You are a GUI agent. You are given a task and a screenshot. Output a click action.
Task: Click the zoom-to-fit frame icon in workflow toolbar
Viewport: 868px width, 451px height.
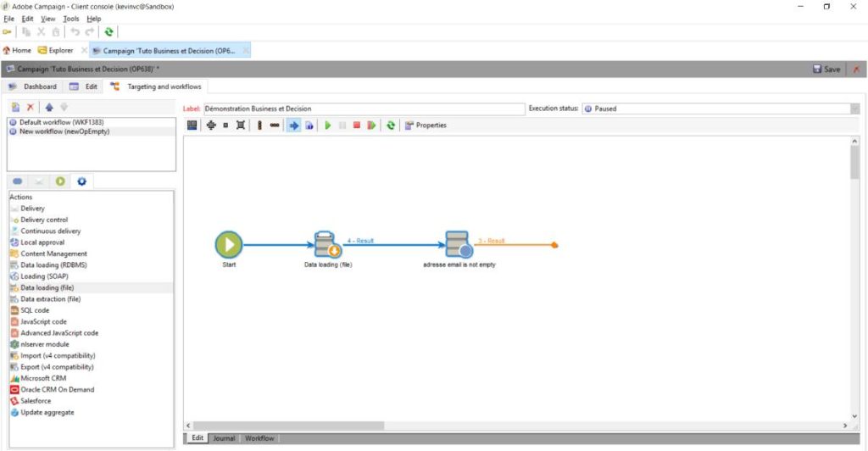click(240, 125)
